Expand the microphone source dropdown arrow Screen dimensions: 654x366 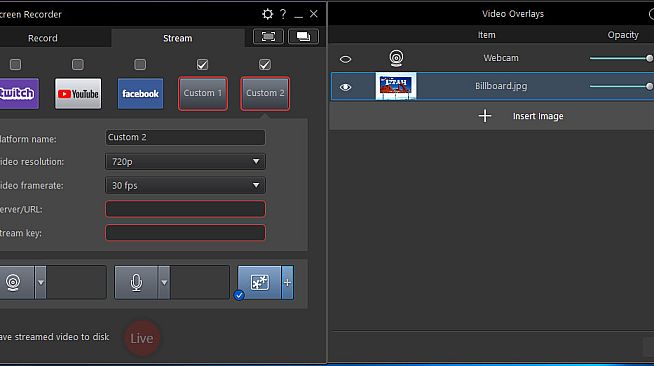[x=164, y=282]
